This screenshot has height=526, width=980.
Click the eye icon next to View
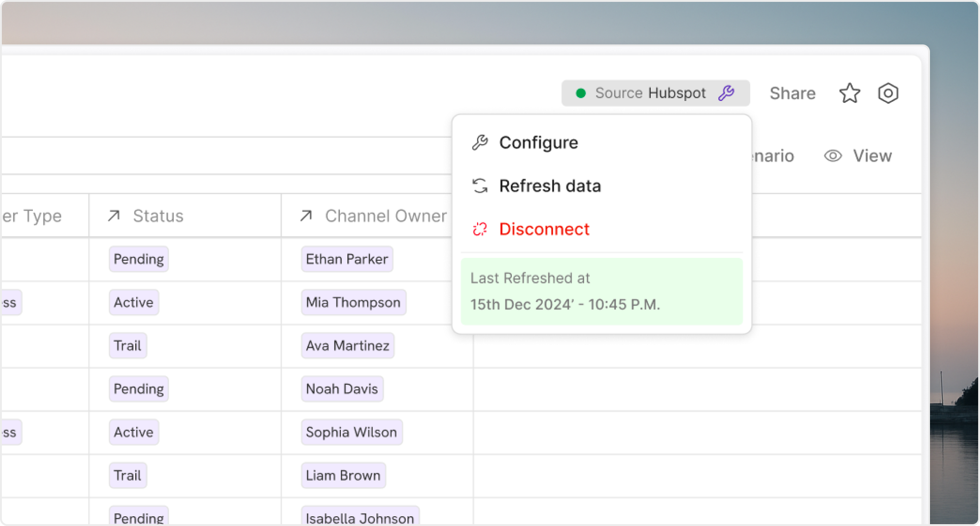(x=833, y=156)
